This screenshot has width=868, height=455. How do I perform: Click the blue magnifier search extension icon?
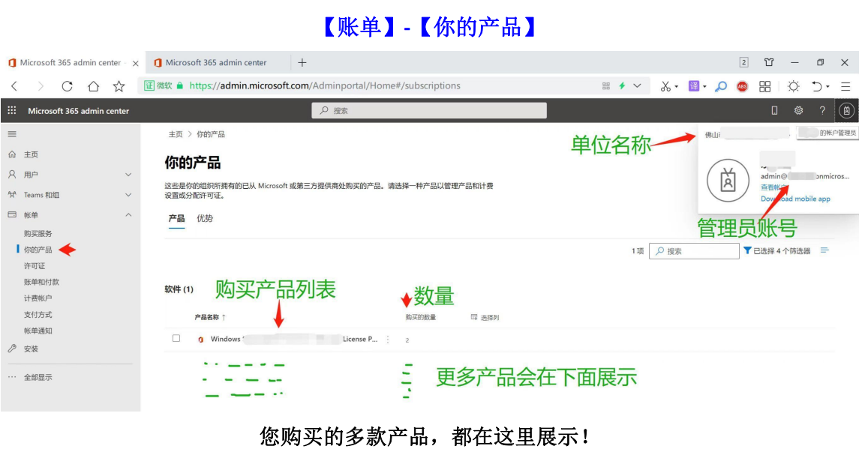pos(721,86)
